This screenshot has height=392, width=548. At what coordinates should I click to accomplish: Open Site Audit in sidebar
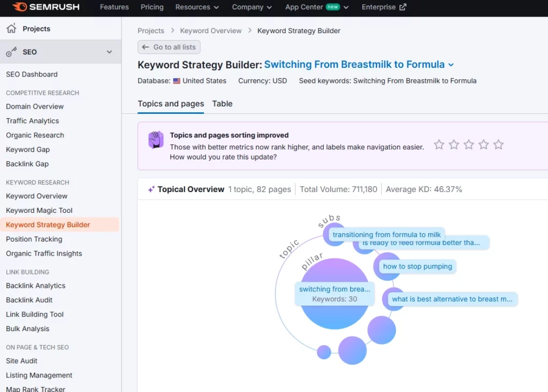click(x=21, y=360)
